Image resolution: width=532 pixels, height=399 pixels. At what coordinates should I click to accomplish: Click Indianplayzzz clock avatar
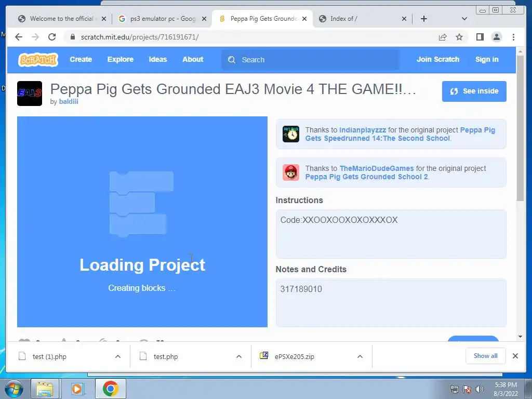(x=291, y=134)
